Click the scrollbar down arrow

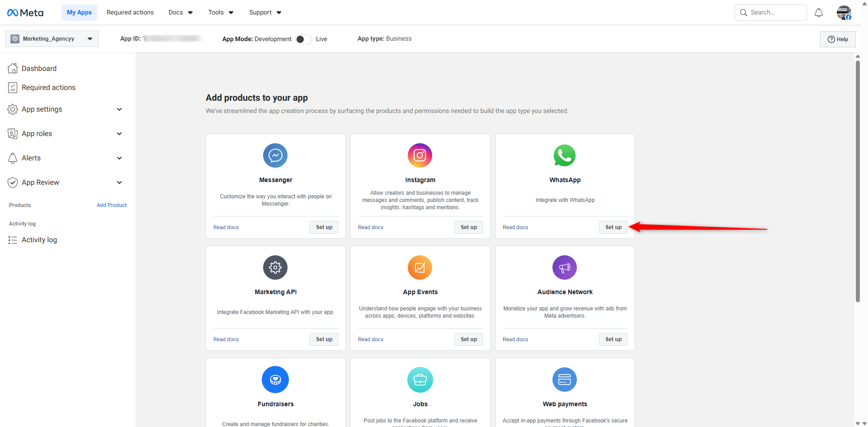(x=858, y=424)
